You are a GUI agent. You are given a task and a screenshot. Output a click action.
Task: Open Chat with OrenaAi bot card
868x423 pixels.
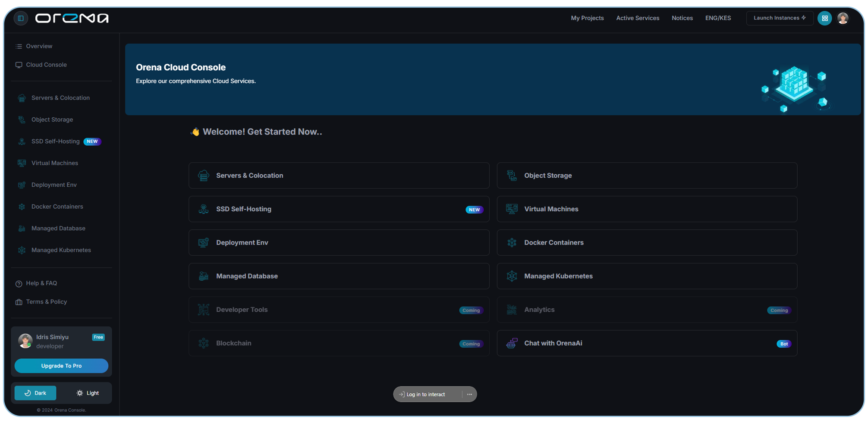point(646,343)
